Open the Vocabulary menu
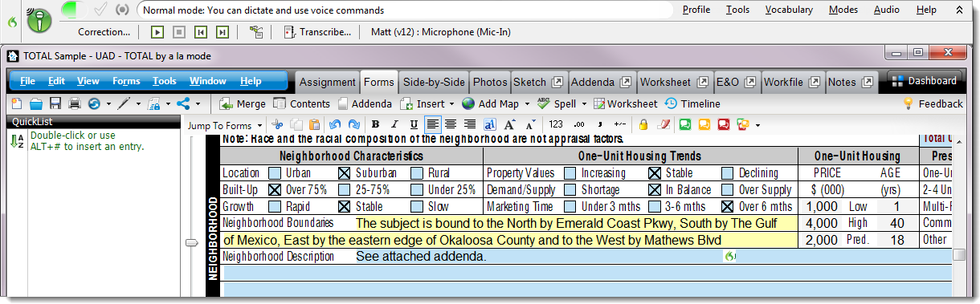Viewport: 980px width, 304px height. click(x=789, y=10)
